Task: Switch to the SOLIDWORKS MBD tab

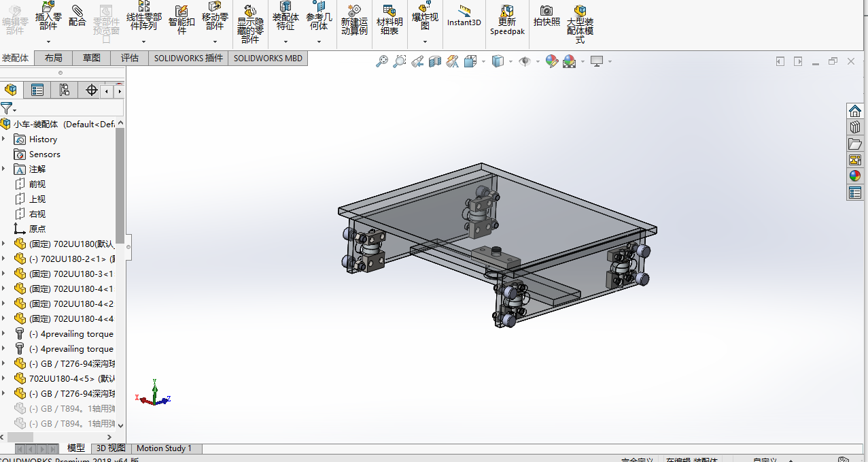Action: pos(268,59)
